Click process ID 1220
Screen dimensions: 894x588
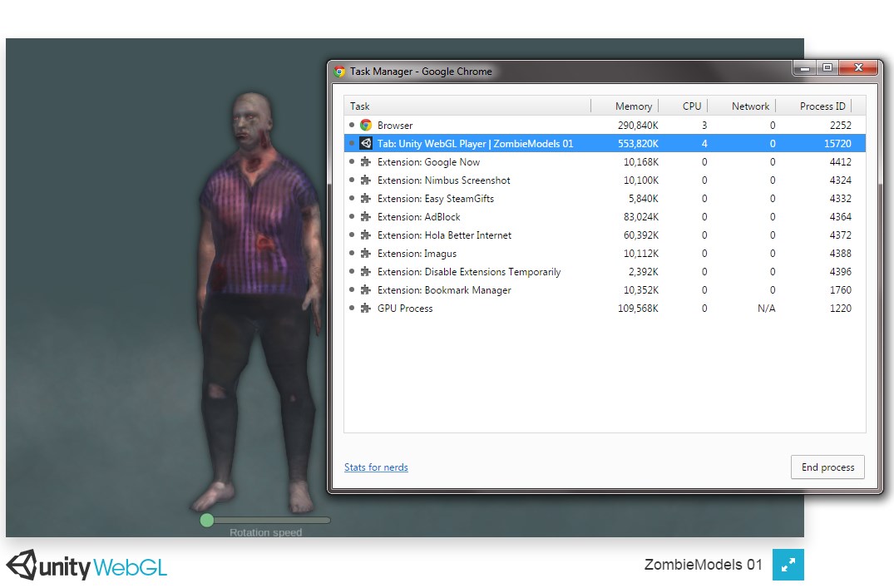(x=841, y=308)
